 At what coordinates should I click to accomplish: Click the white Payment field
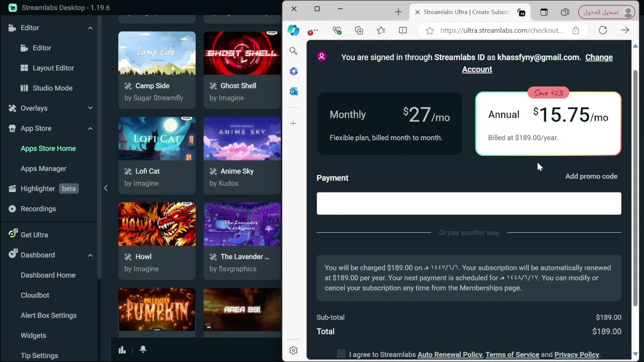click(469, 203)
